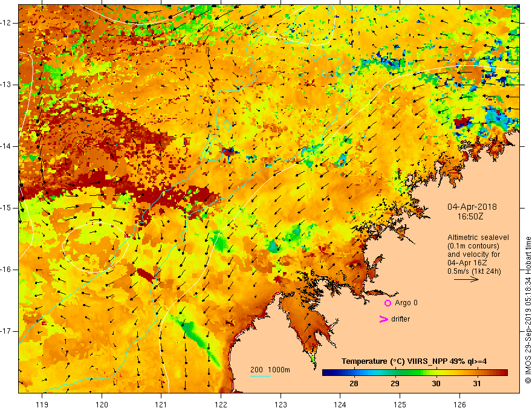The height and width of the screenshot is (411, 532).
Task: Click the 'Altimetric sealevel' text line
Action: pyautogui.click(x=478, y=238)
